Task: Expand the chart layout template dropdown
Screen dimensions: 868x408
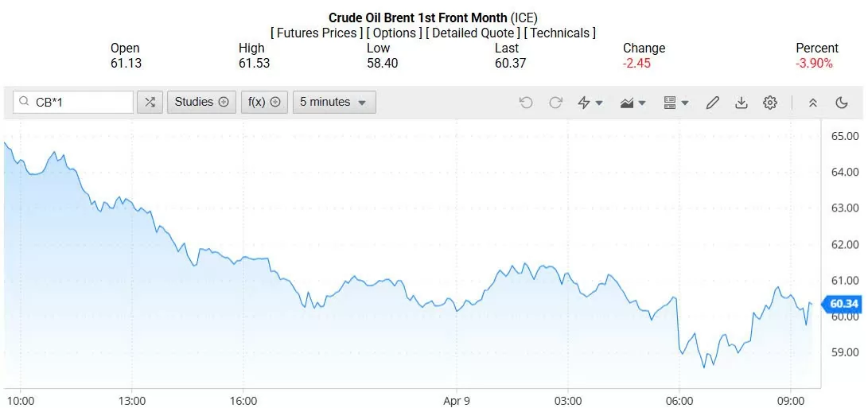Action: [x=675, y=103]
